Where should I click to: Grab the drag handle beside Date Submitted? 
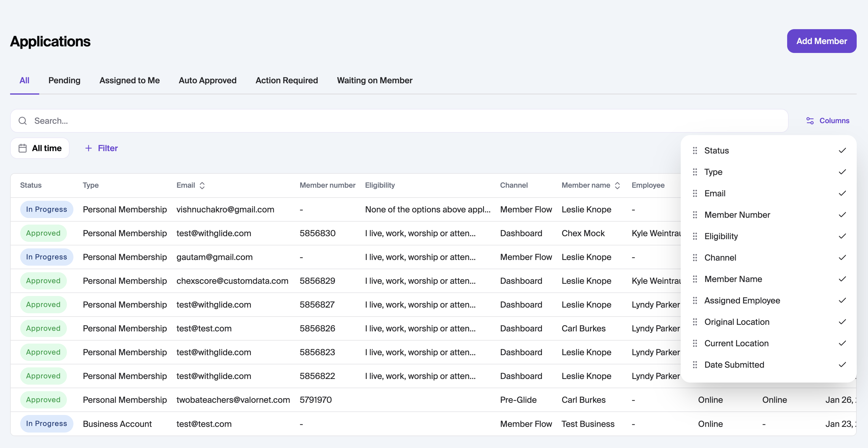[695, 365]
